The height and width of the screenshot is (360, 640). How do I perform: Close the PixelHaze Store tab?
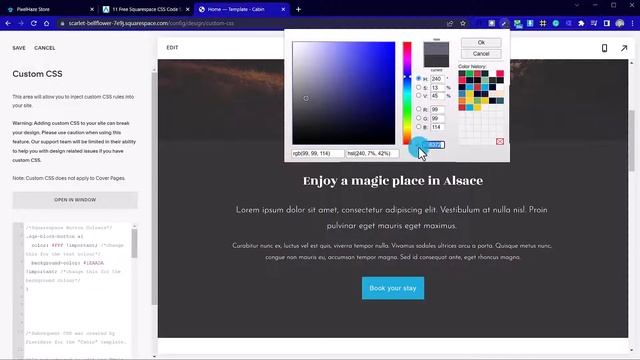[x=92, y=9]
